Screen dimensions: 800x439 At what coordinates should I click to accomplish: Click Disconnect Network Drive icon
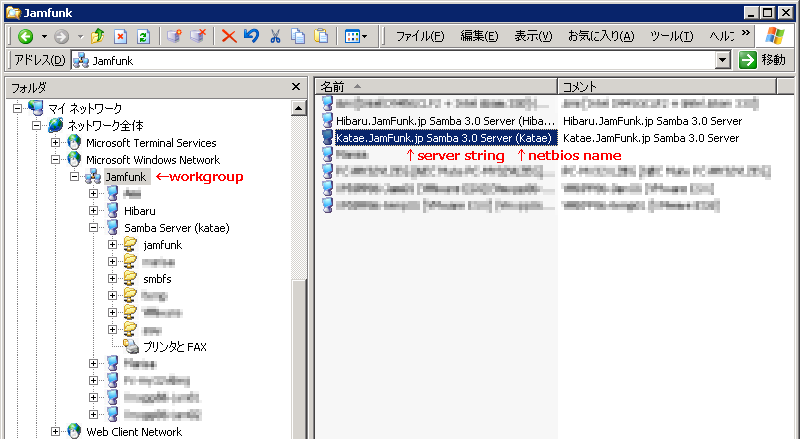198,36
